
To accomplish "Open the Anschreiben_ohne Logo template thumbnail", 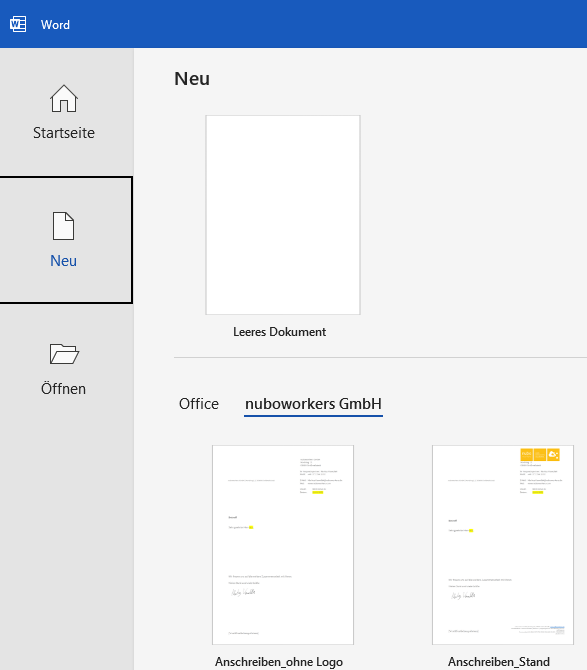I will [283, 545].
